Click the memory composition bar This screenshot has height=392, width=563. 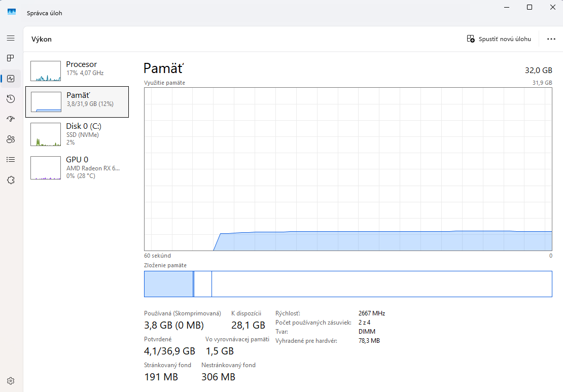(x=348, y=284)
